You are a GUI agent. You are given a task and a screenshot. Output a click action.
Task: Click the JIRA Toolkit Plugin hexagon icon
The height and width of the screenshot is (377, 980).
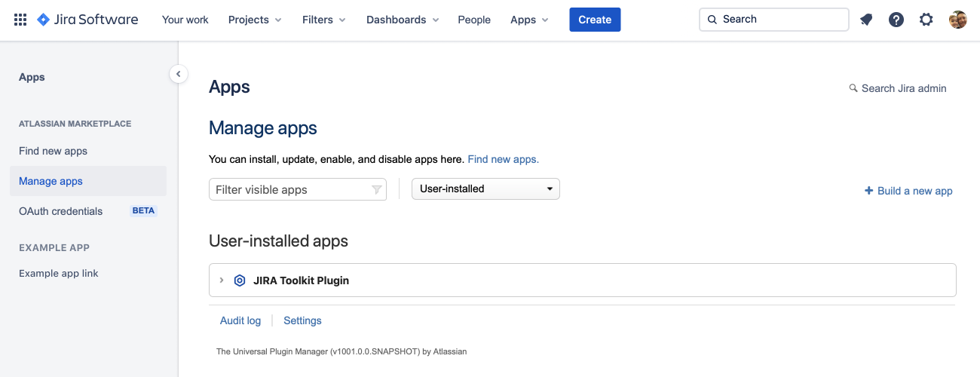tap(240, 280)
